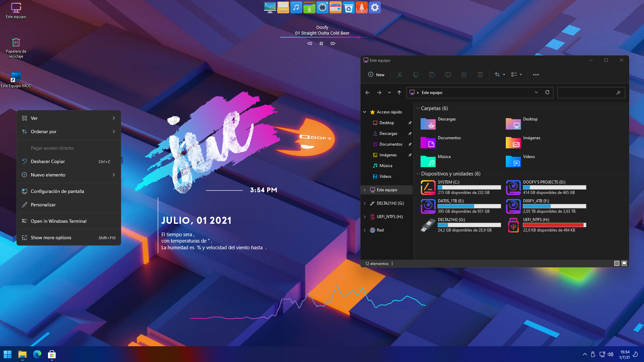Pause the Doofy music track
Image resolution: width=644 pixels, height=362 pixels.
[x=321, y=43]
